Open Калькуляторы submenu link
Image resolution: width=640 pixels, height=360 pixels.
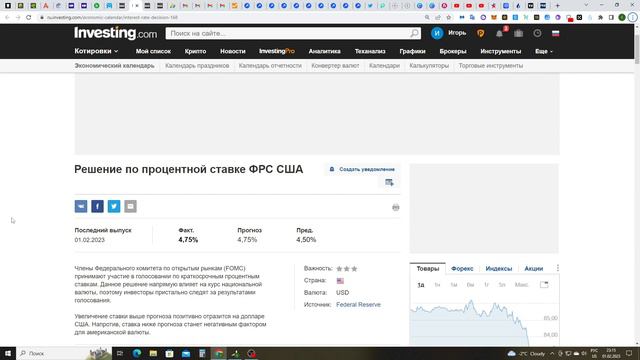[x=429, y=66]
